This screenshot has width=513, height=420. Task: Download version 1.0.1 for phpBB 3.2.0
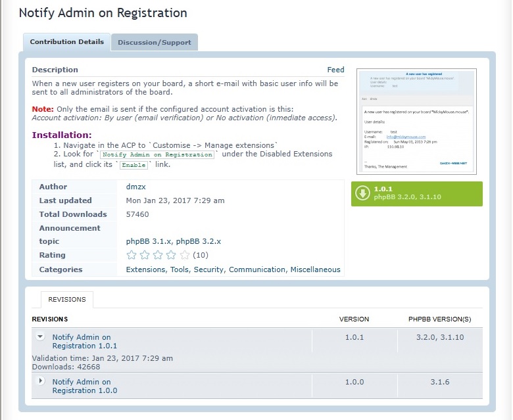417,193
